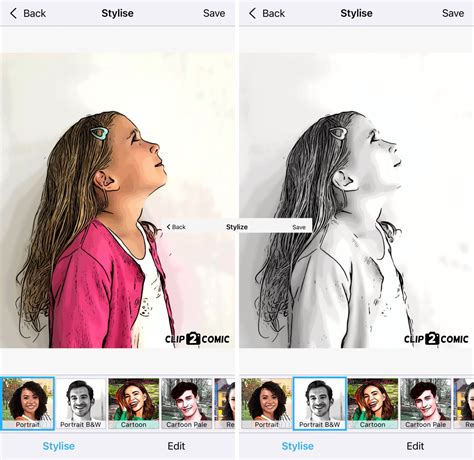Viewport: 474px width, 460px height.
Task: Choose Cartoon Pale style on right screen
Action: tap(426, 403)
